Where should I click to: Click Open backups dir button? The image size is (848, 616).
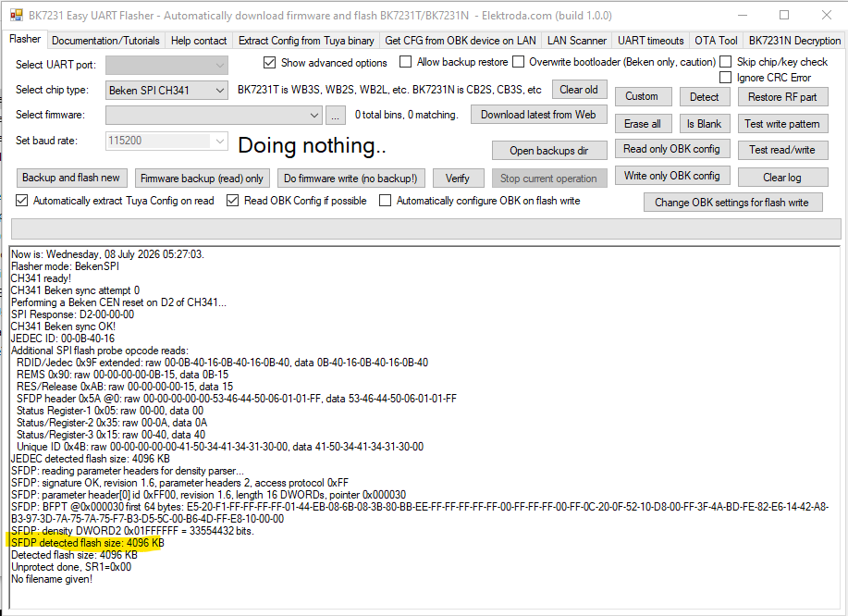(549, 151)
